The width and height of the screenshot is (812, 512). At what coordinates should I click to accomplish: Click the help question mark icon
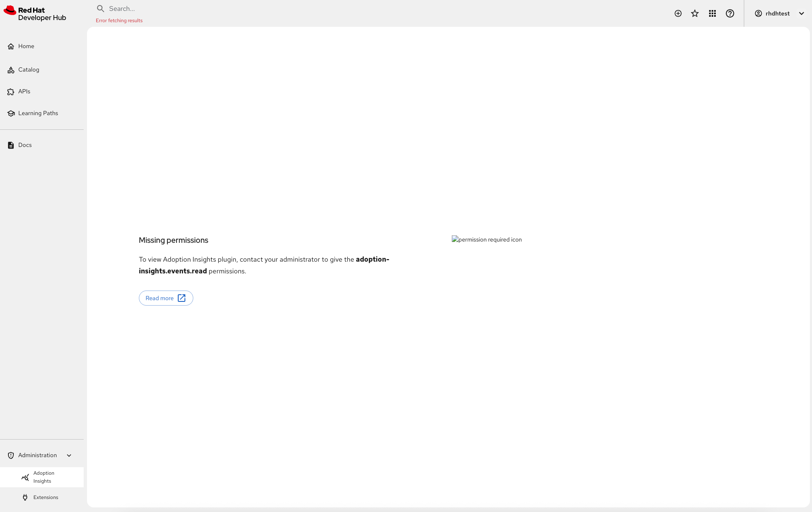(x=730, y=13)
